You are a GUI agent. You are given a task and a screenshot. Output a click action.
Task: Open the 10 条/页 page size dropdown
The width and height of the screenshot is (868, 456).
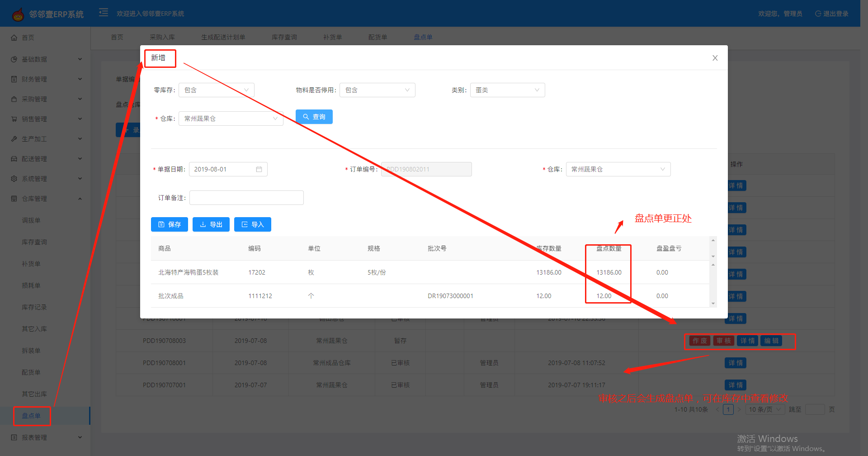tap(765, 409)
